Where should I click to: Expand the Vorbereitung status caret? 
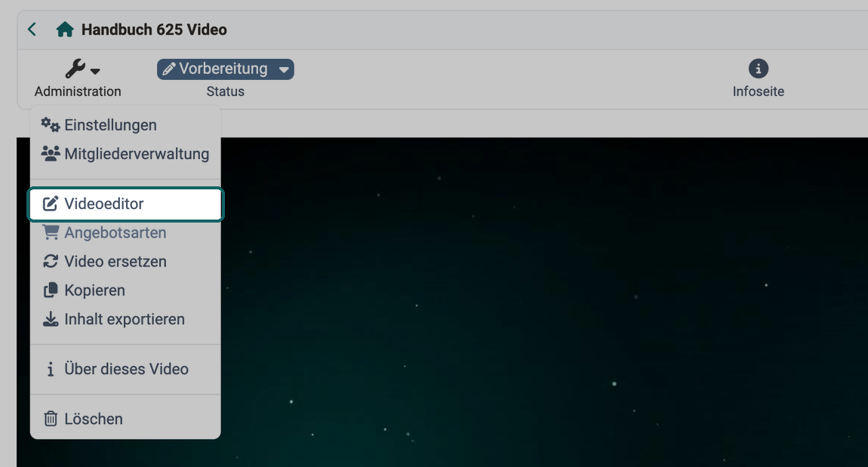point(284,69)
